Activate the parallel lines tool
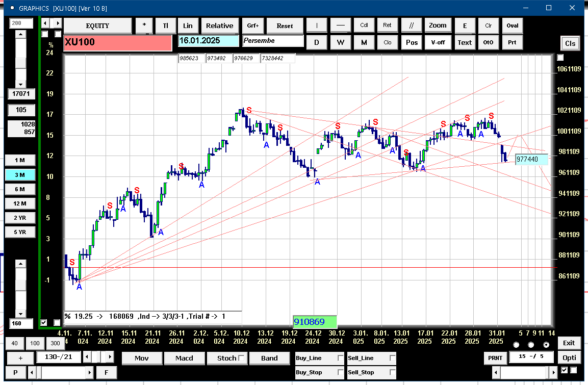This screenshot has width=588, height=385. coord(412,25)
